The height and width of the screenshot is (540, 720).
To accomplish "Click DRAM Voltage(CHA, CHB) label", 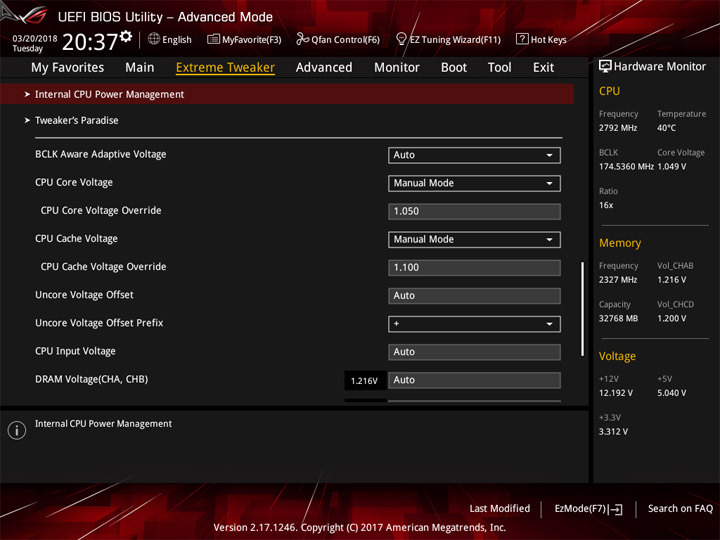I will [x=91, y=379].
